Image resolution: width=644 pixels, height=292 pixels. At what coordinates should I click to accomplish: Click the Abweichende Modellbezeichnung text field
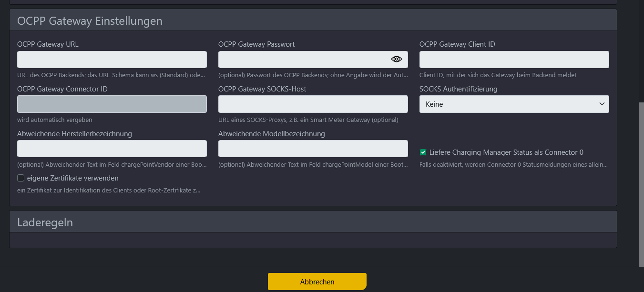(313, 149)
